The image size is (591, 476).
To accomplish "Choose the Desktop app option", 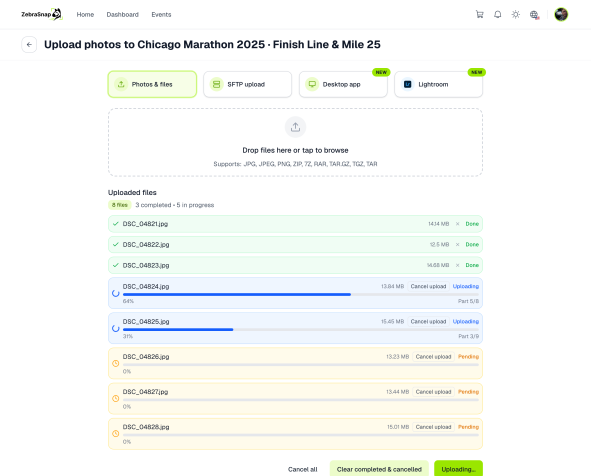I will tap(343, 84).
